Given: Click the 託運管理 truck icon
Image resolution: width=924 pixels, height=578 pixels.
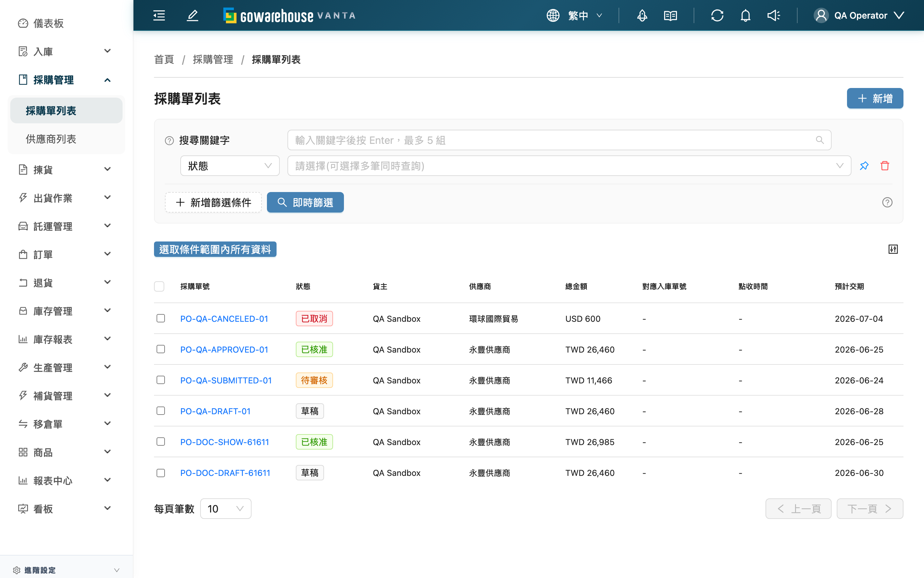Looking at the screenshot, I should [x=23, y=226].
